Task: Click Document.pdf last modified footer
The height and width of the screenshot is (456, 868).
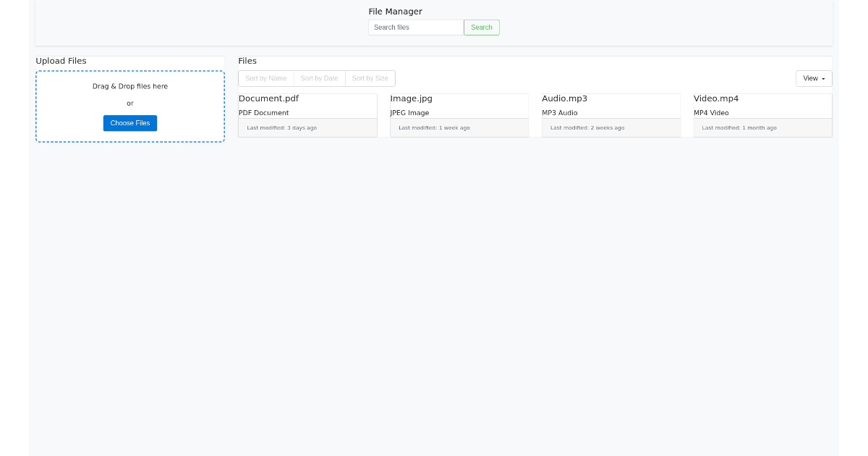Action: [307, 127]
